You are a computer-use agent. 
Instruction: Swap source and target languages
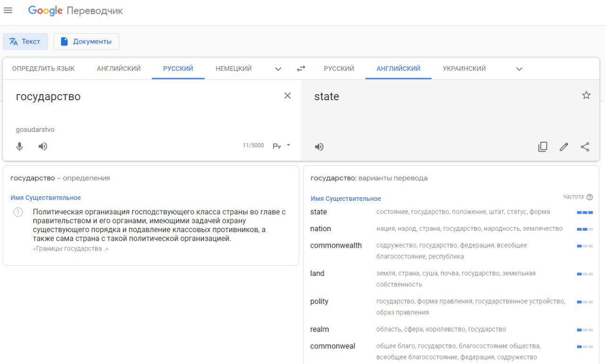(301, 69)
